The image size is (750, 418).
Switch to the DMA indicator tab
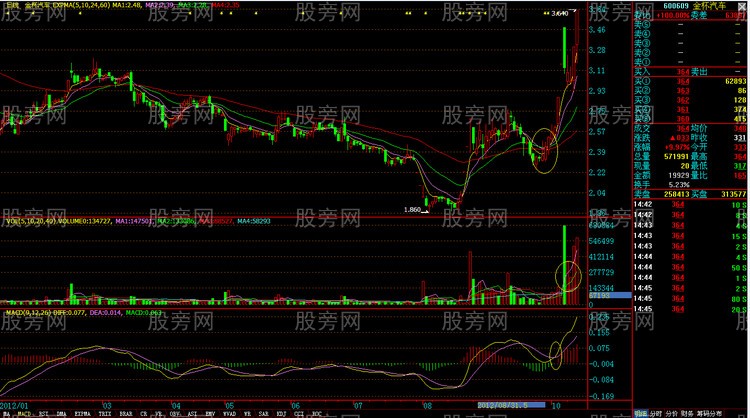[62, 414]
